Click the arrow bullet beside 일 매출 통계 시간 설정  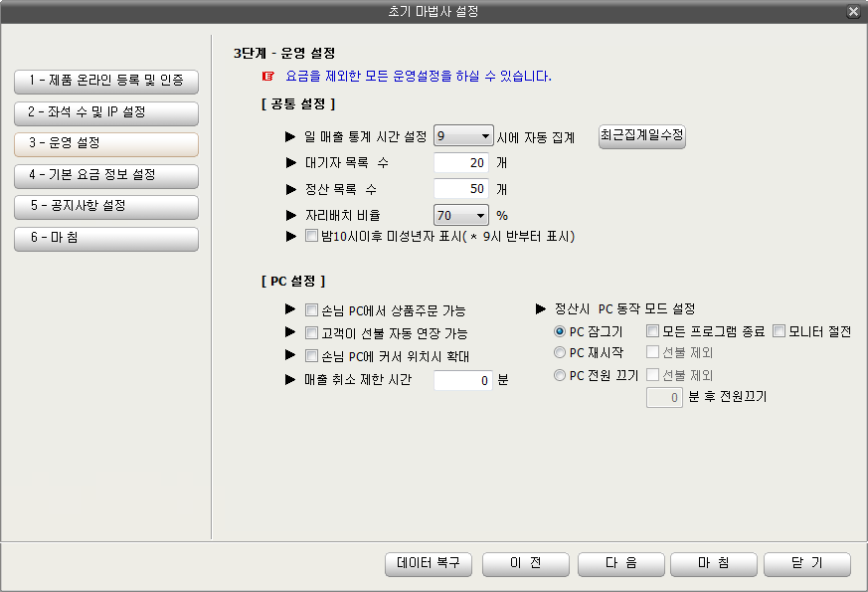[x=290, y=136]
